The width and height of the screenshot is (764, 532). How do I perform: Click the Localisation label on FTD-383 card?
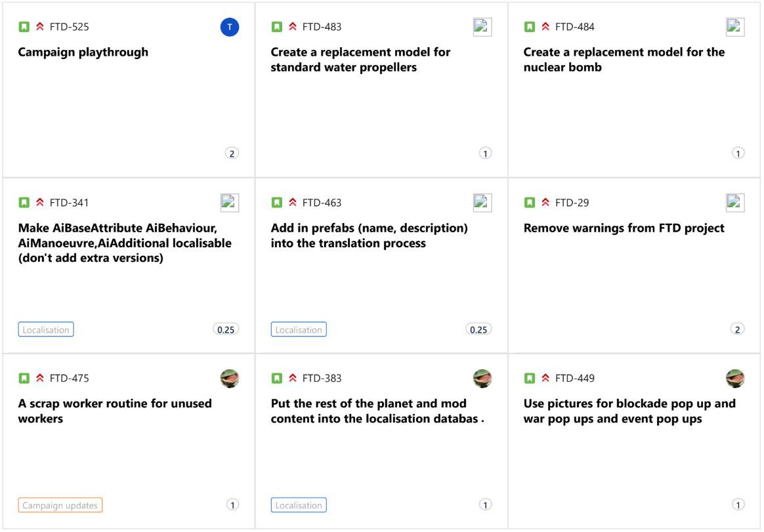[x=299, y=505]
